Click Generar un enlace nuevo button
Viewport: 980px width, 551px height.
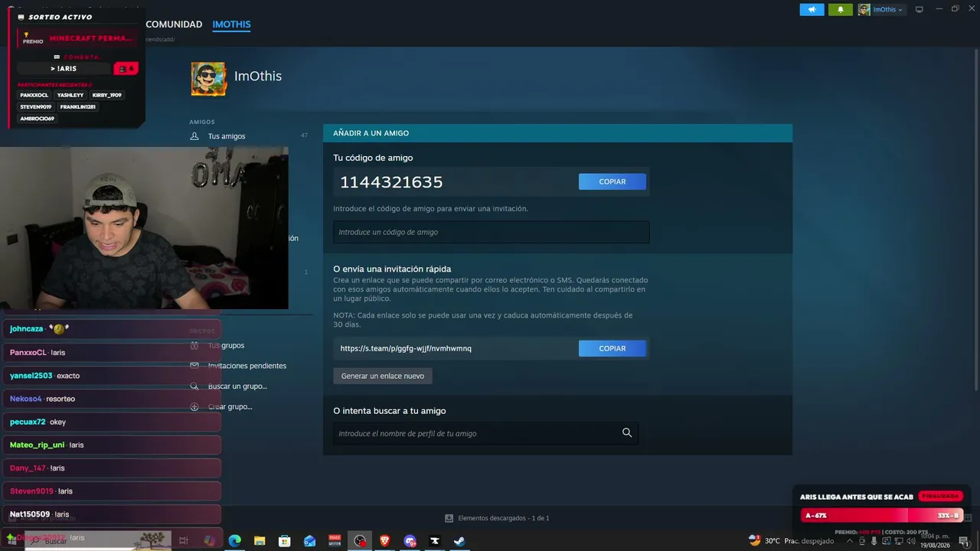point(383,376)
